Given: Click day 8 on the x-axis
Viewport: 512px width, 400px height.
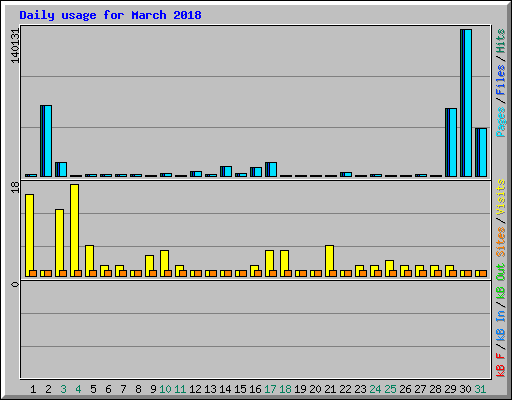Looking at the screenshot, I should [x=138, y=389].
